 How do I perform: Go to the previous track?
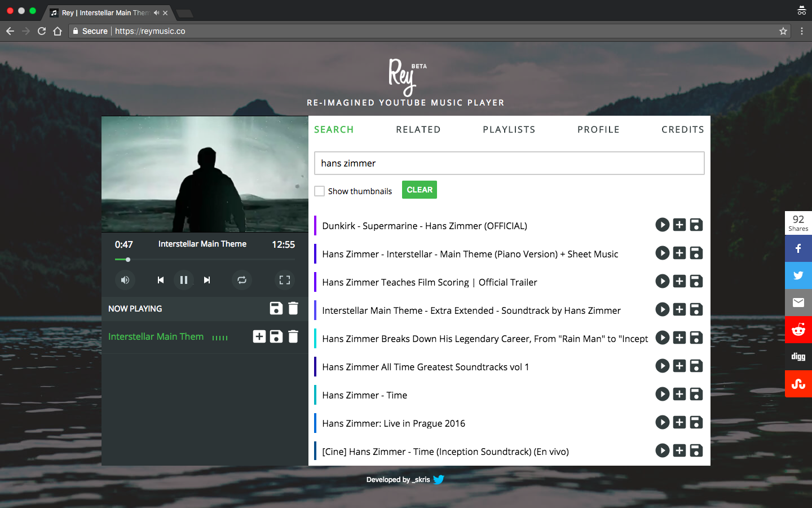(x=161, y=280)
